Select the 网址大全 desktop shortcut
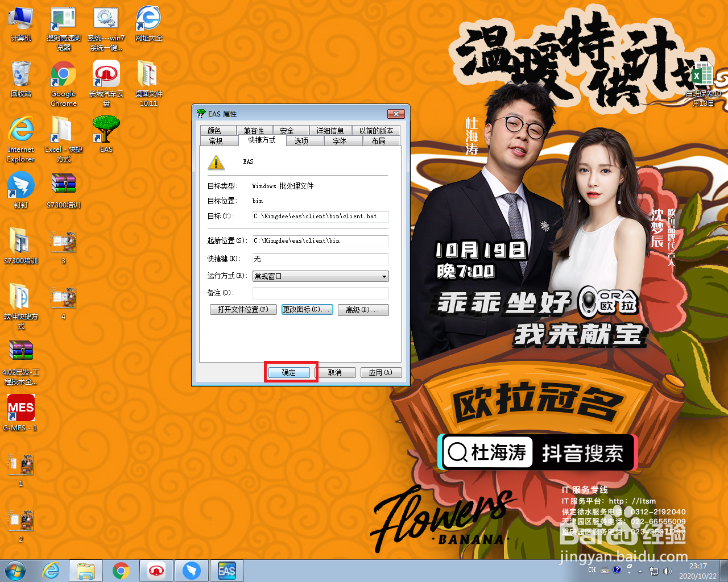The image size is (728, 582). point(148,24)
